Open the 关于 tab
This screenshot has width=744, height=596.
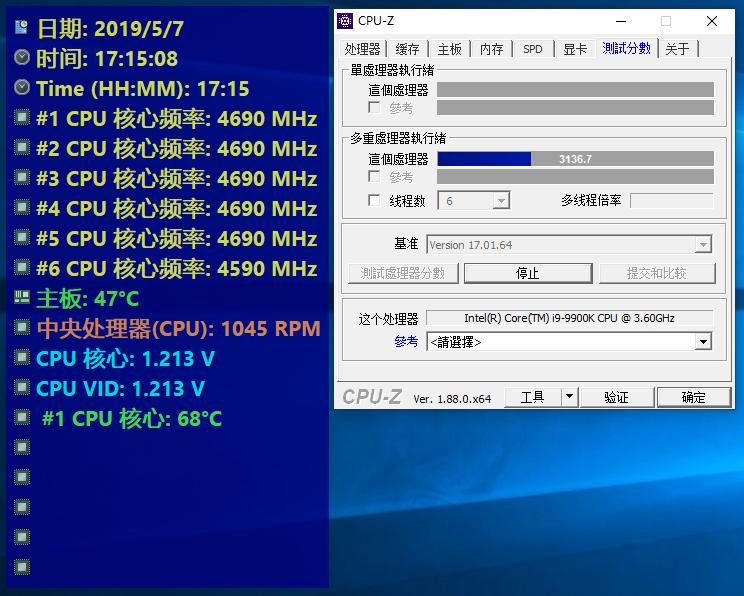(x=678, y=48)
